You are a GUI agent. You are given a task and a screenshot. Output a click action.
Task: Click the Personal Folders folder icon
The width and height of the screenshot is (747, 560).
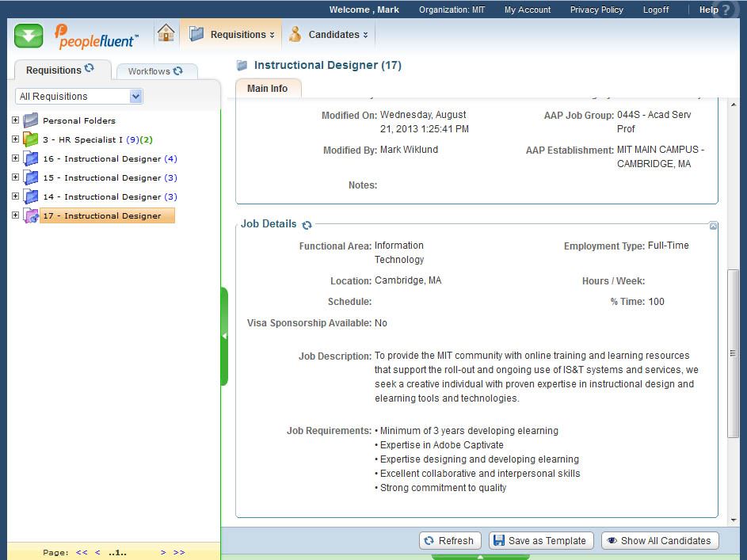[x=31, y=120]
